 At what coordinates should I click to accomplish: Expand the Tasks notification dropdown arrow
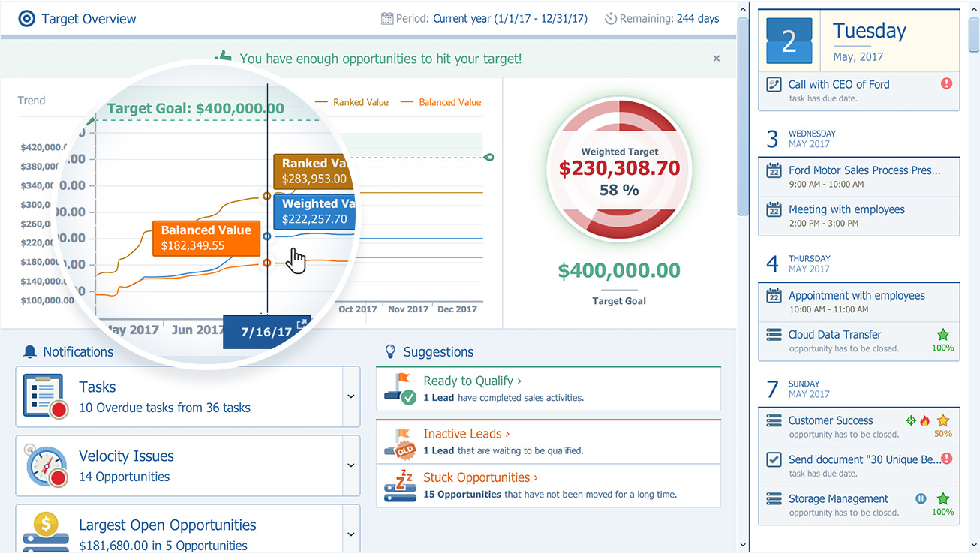tap(350, 396)
